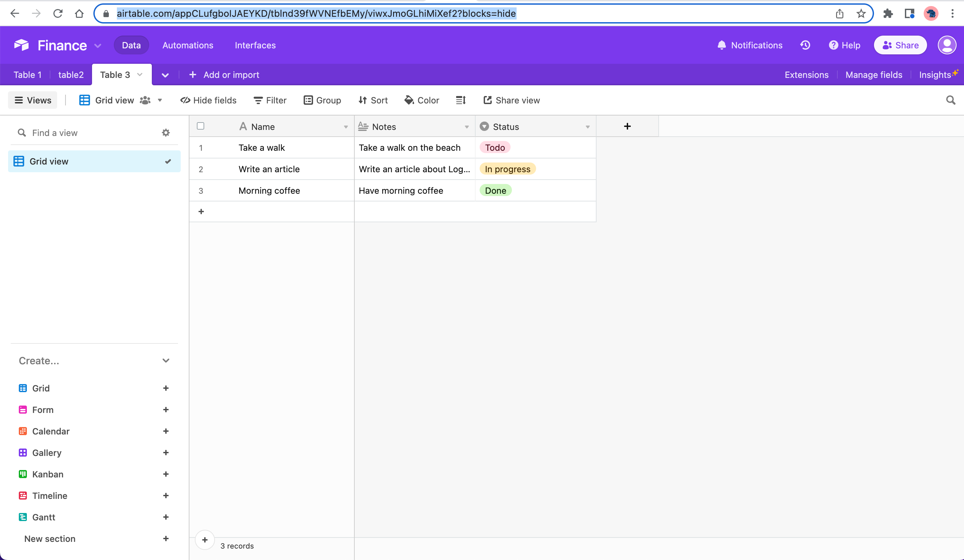964x560 pixels.
Task: Adjust row height with the row height icon
Action: [x=461, y=100]
